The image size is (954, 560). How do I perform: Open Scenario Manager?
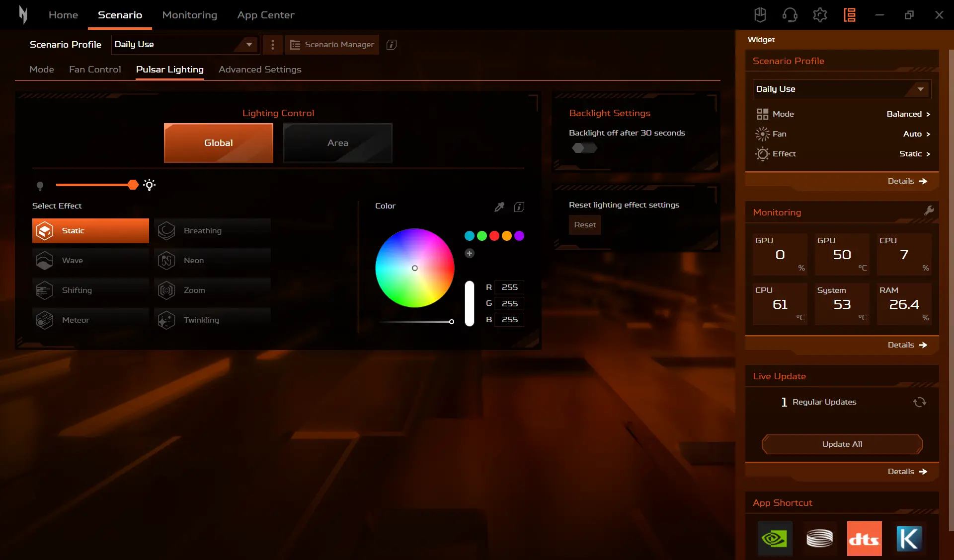coord(332,45)
